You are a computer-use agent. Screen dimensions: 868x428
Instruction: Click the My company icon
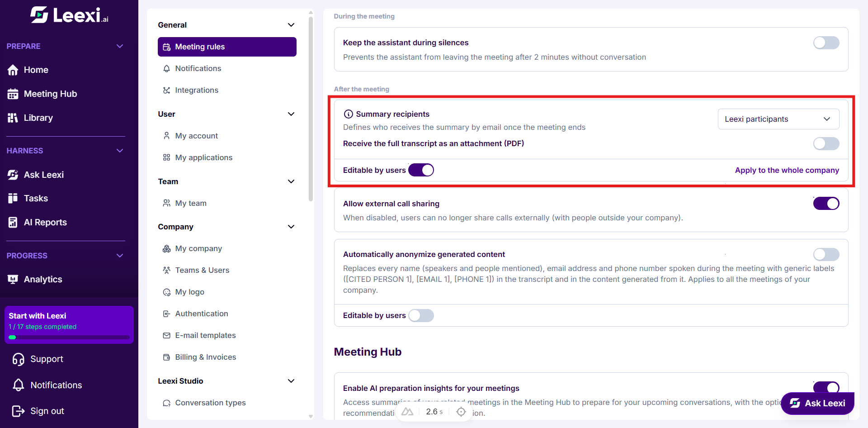(x=166, y=248)
